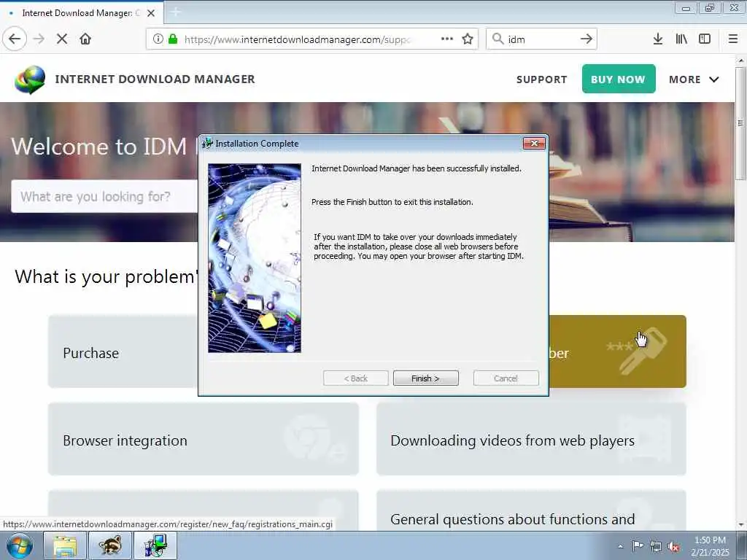Screen dimensions: 747x560
Task: Open the Windows Start orb
Action: pos(20,545)
